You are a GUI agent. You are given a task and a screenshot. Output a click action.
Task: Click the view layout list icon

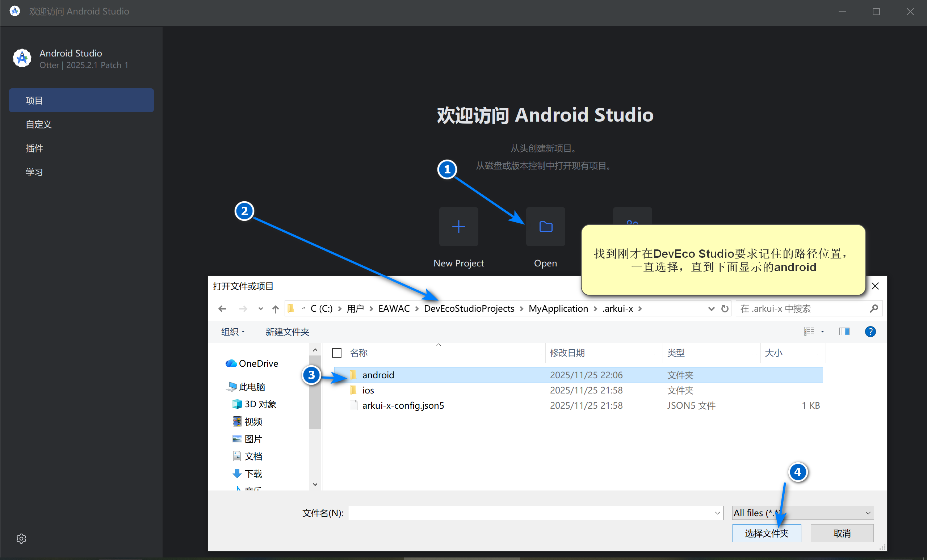(809, 331)
